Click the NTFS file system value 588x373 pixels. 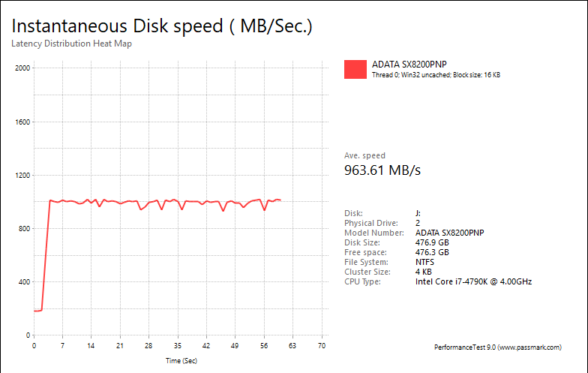pyautogui.click(x=426, y=262)
